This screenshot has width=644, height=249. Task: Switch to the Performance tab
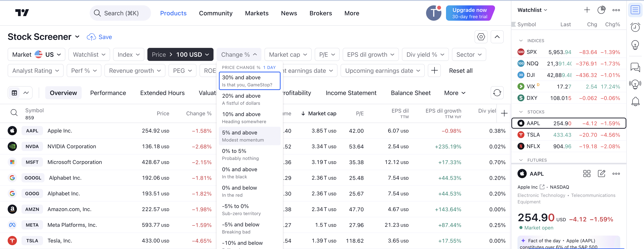pos(108,93)
